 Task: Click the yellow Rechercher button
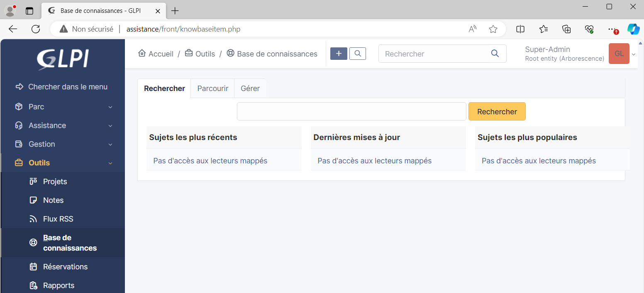(x=497, y=111)
